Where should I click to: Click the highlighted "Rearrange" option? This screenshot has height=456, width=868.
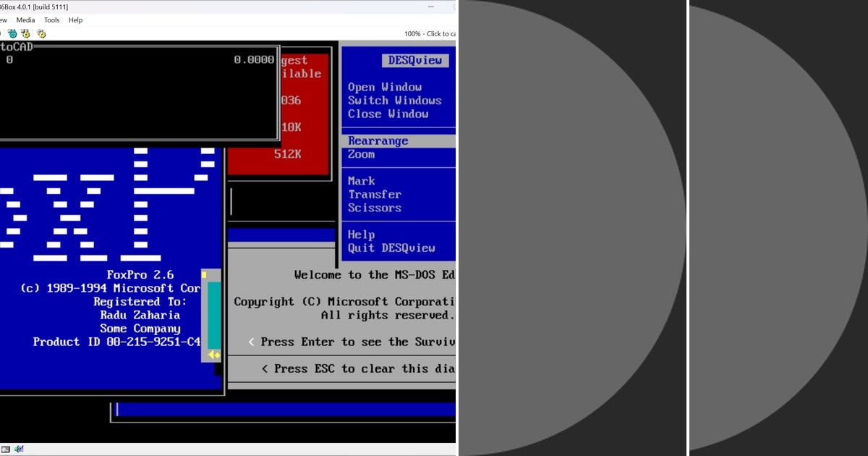tap(377, 140)
